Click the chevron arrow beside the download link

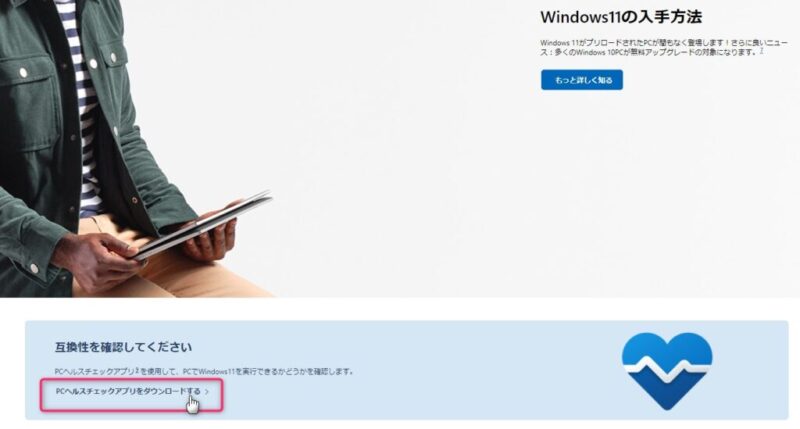pos(207,392)
